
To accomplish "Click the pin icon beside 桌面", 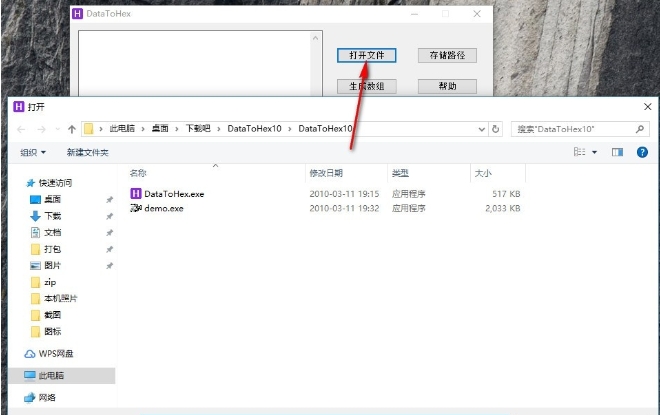I will 109,200.
